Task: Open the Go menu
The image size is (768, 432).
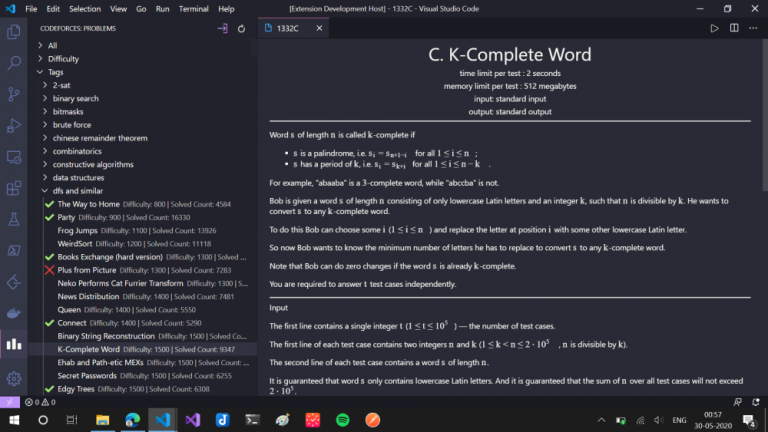Action: tap(141, 9)
